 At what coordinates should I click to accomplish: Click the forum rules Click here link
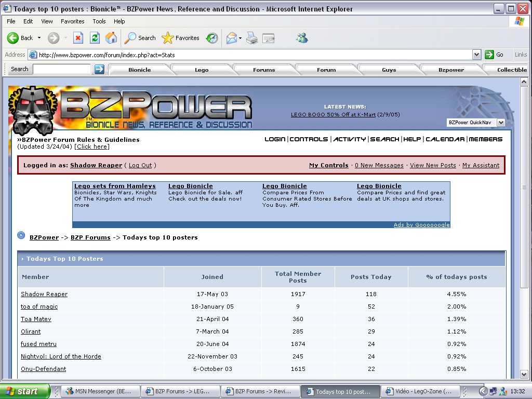(x=92, y=147)
